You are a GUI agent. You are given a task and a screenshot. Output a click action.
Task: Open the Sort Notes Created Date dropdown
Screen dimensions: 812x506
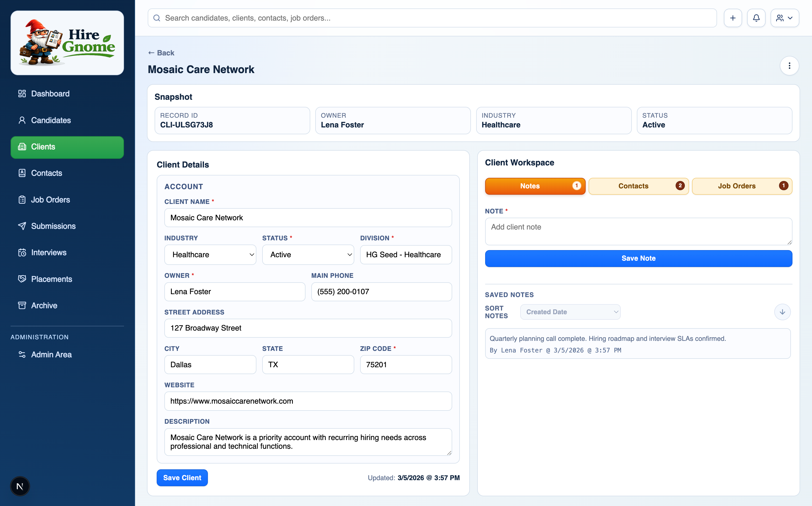570,312
